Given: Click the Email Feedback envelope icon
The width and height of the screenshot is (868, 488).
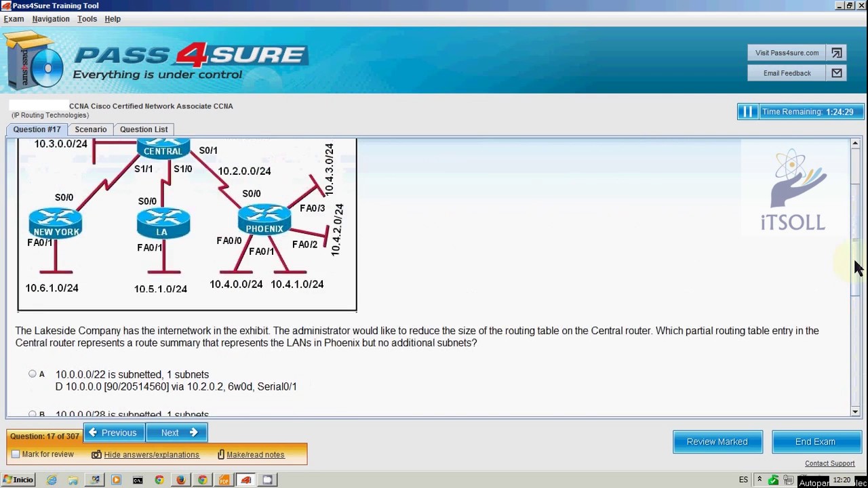Looking at the screenshot, I should [x=837, y=73].
